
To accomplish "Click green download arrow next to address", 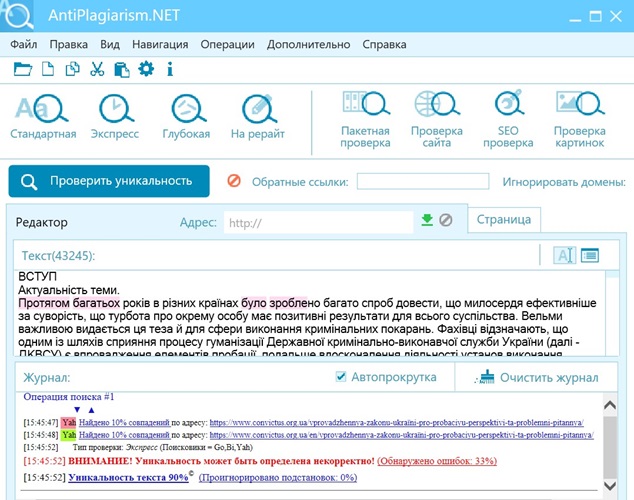I will [427, 220].
